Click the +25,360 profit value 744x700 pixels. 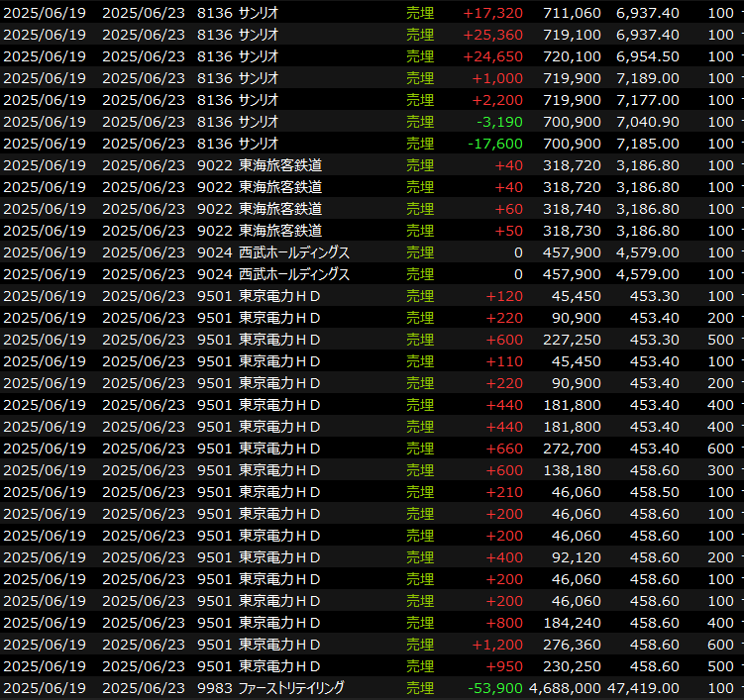[x=493, y=35]
